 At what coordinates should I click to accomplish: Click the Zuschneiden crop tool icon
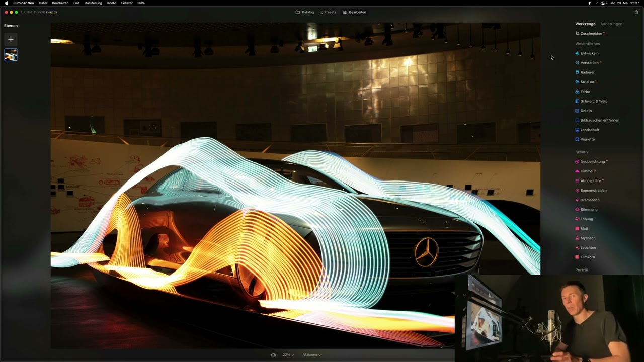point(577,34)
